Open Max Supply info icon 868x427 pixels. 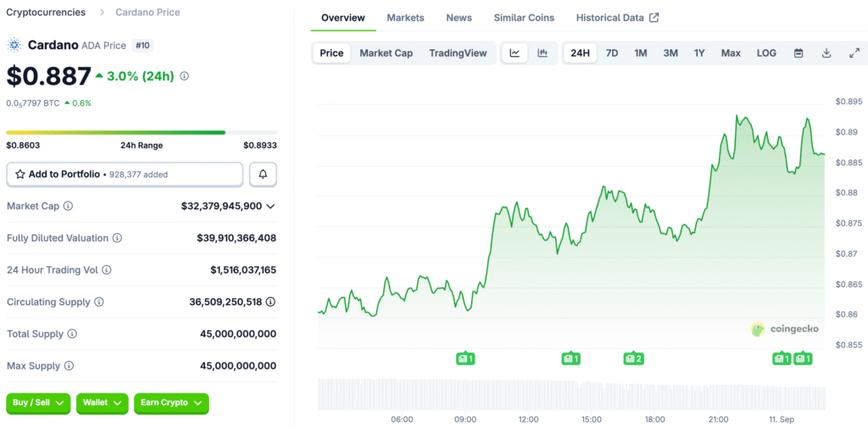69,366
